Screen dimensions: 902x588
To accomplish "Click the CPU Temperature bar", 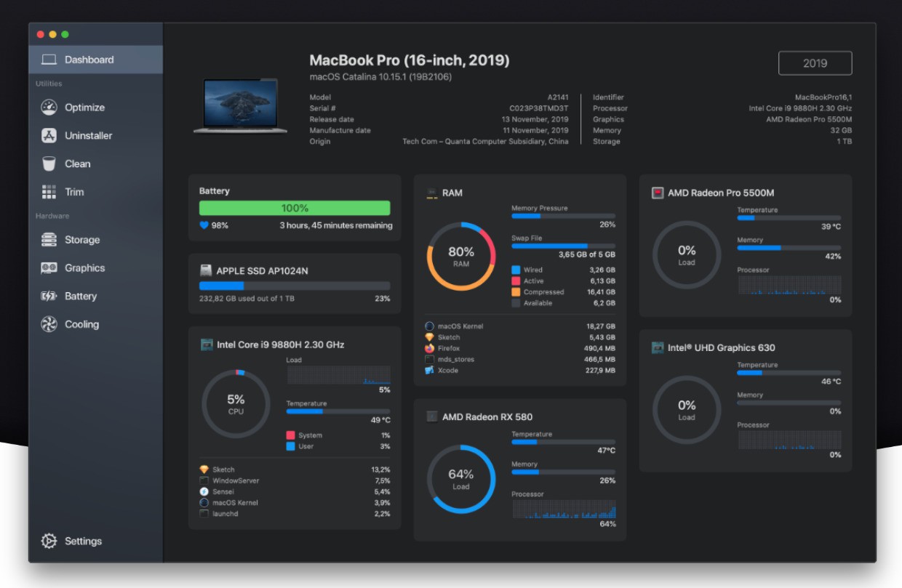I will coord(338,411).
